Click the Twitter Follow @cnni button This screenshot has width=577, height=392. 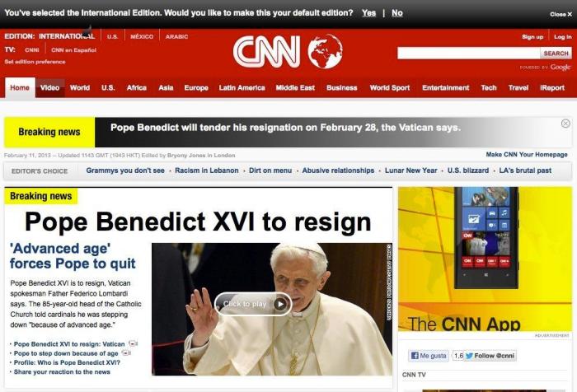[x=490, y=356]
